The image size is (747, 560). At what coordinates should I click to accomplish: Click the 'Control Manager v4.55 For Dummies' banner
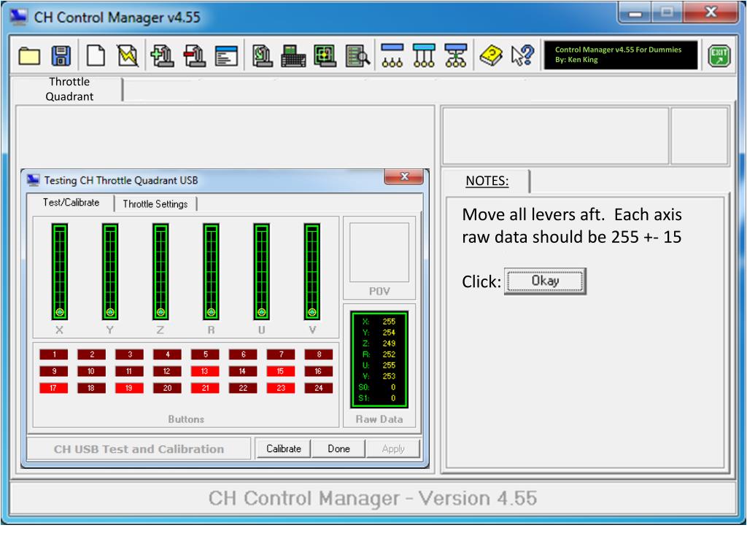(x=621, y=55)
